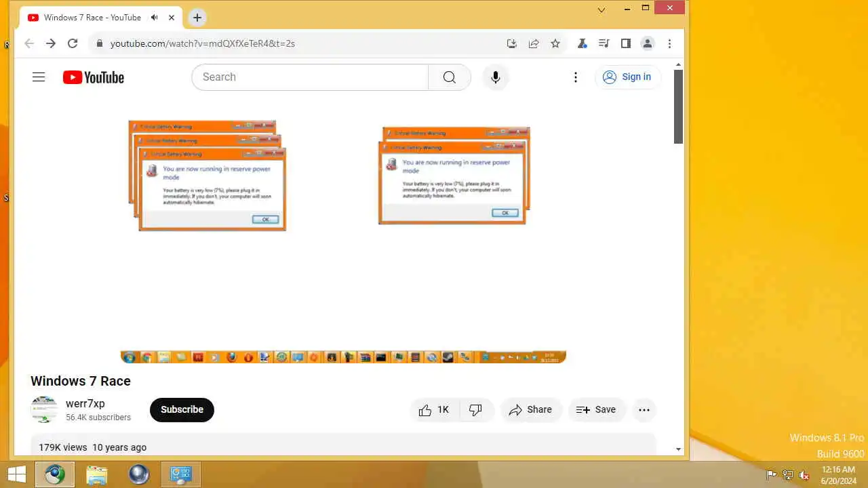Image resolution: width=868 pixels, height=488 pixels.
Task: Go forward with the browser forward arrow
Action: (x=51, y=43)
